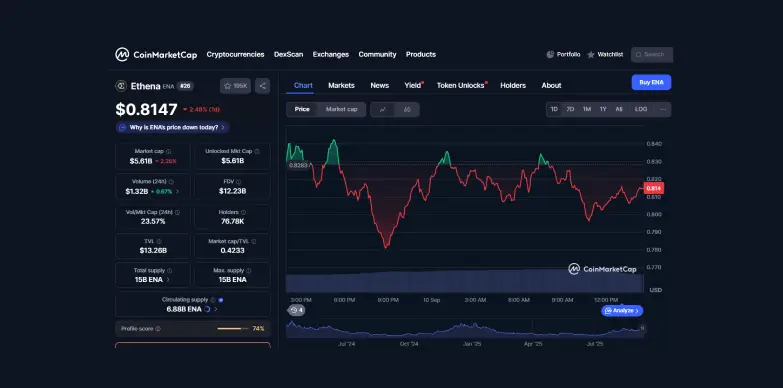Click the FDV info icon
783x388 pixels.
click(x=239, y=182)
